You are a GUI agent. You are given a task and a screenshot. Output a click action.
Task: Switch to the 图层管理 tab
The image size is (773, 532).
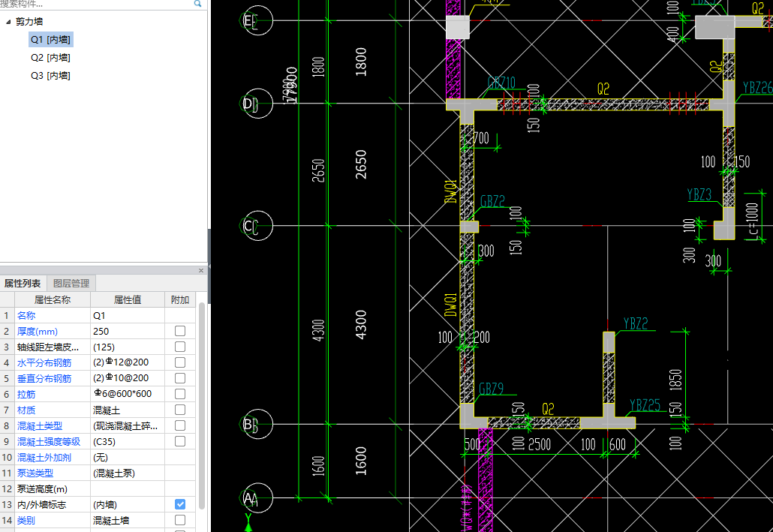[71, 284]
